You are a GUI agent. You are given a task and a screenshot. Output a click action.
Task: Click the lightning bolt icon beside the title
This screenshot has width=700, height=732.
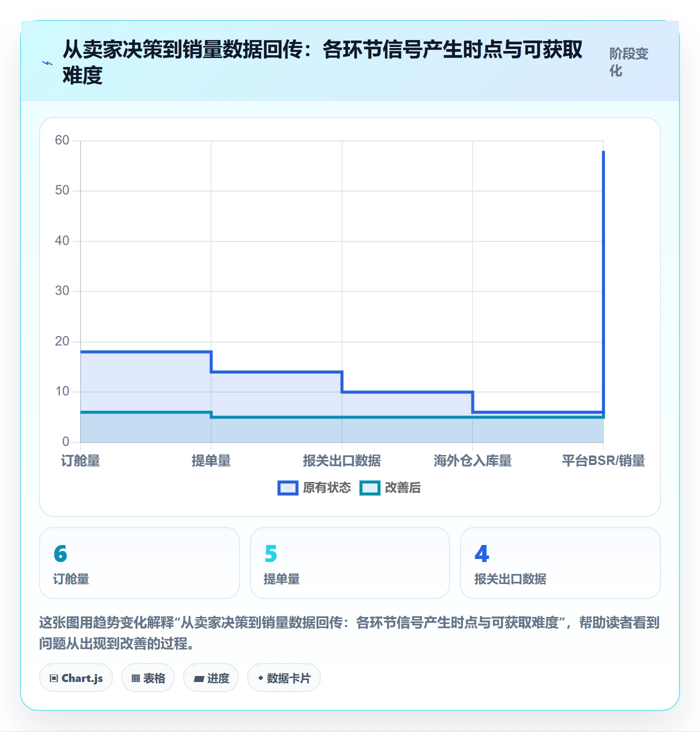pyautogui.click(x=47, y=63)
